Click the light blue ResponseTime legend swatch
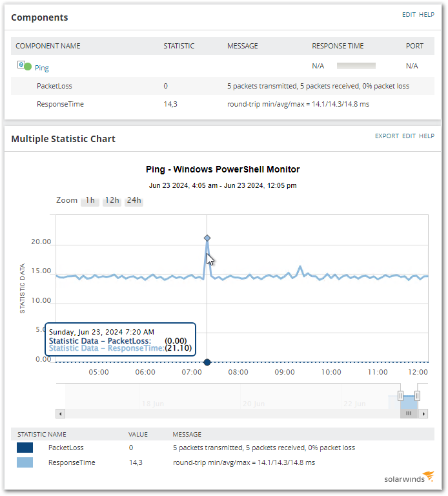This screenshot has width=448, height=496. coord(25,462)
